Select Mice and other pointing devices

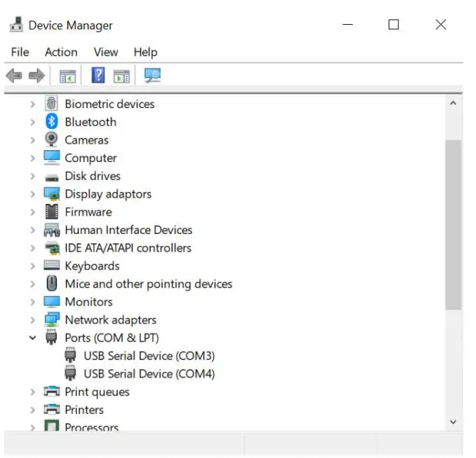(148, 284)
